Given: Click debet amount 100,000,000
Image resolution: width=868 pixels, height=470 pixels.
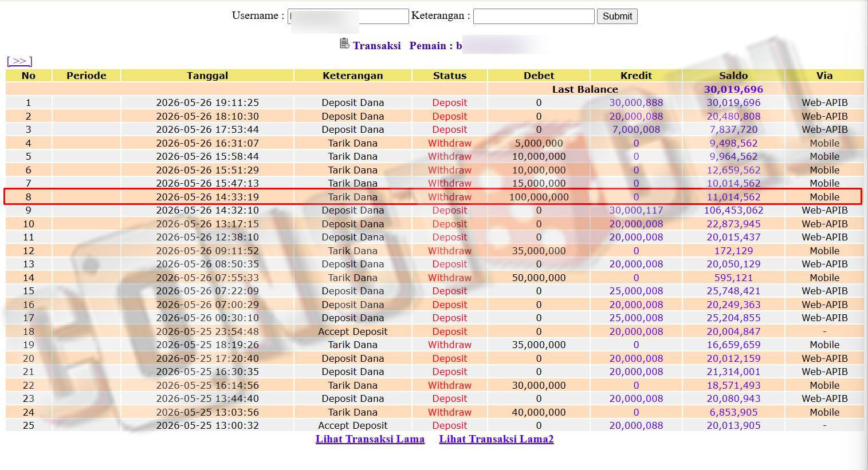Looking at the screenshot, I should click(539, 197).
